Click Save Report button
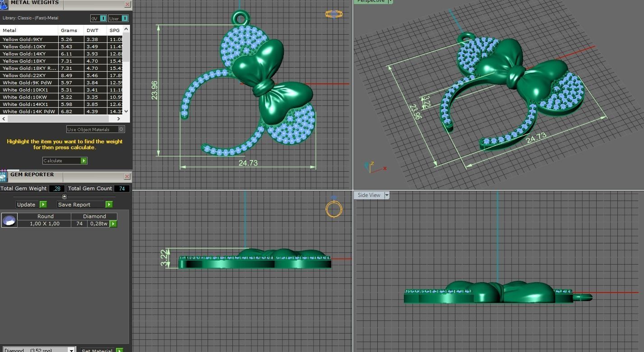 click(x=85, y=204)
